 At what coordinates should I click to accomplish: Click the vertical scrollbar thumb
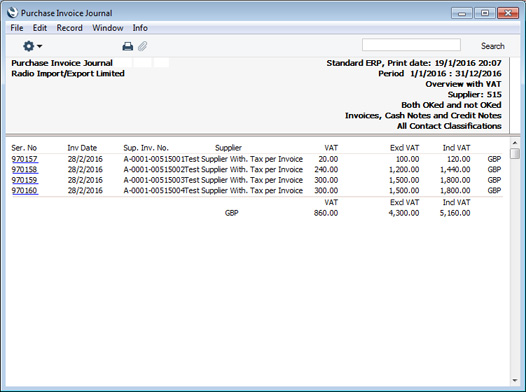point(515,154)
